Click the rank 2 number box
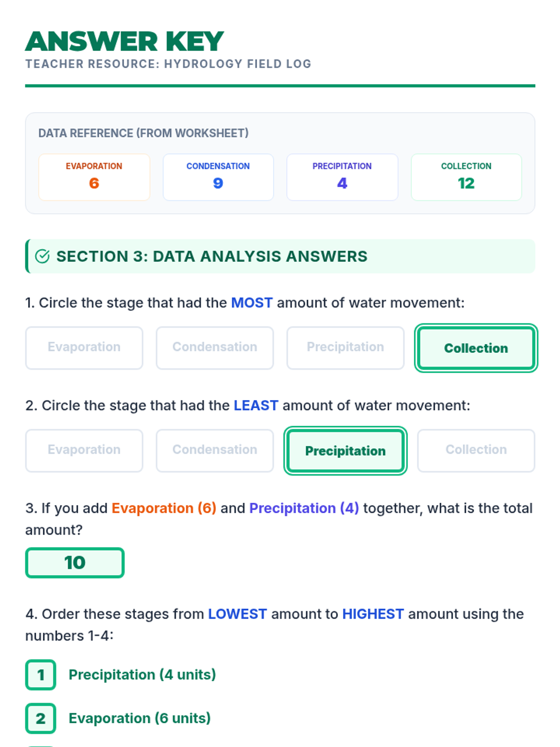Image resolution: width=560 pixels, height=747 pixels. coord(41,718)
